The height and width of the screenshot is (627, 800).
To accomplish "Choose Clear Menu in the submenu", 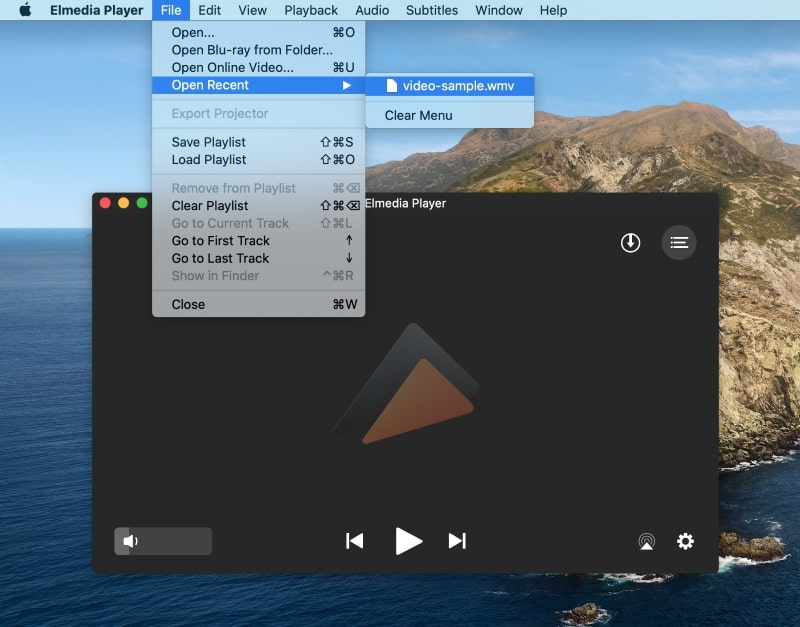I will (x=418, y=115).
